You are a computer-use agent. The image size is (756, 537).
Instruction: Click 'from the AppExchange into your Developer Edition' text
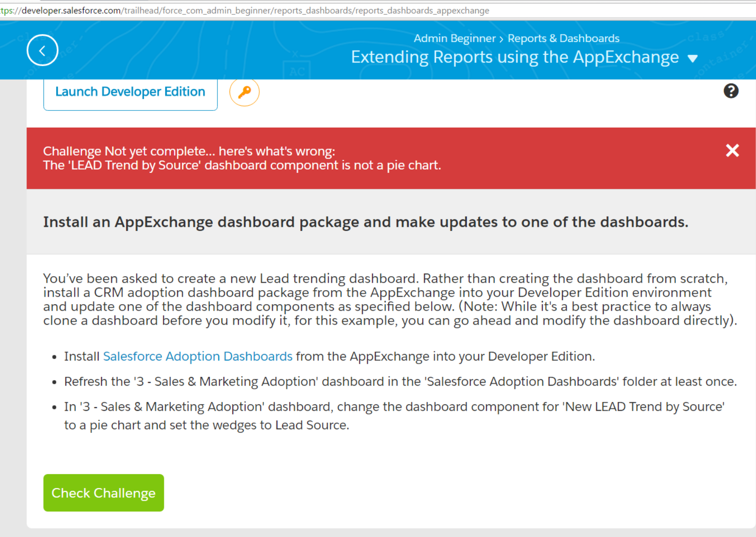coord(445,356)
